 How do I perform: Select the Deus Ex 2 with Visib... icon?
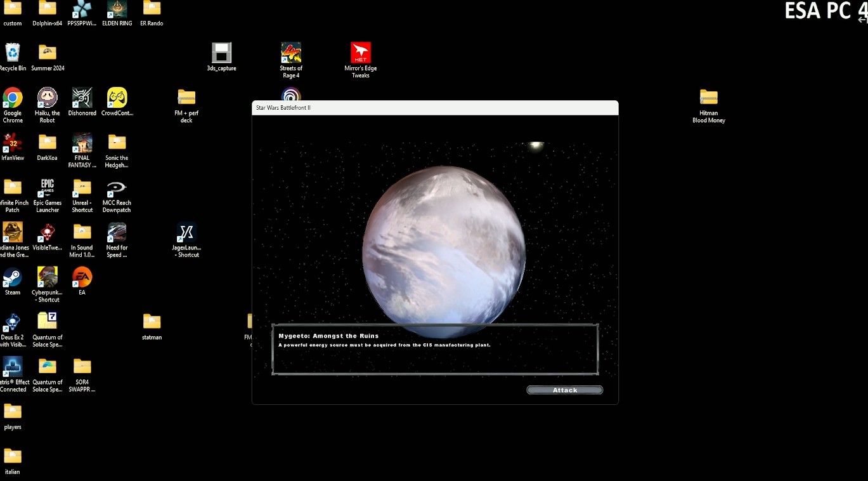[13, 322]
